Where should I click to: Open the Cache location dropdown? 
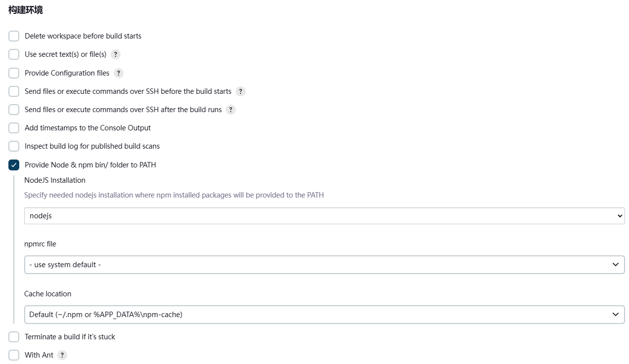point(324,314)
